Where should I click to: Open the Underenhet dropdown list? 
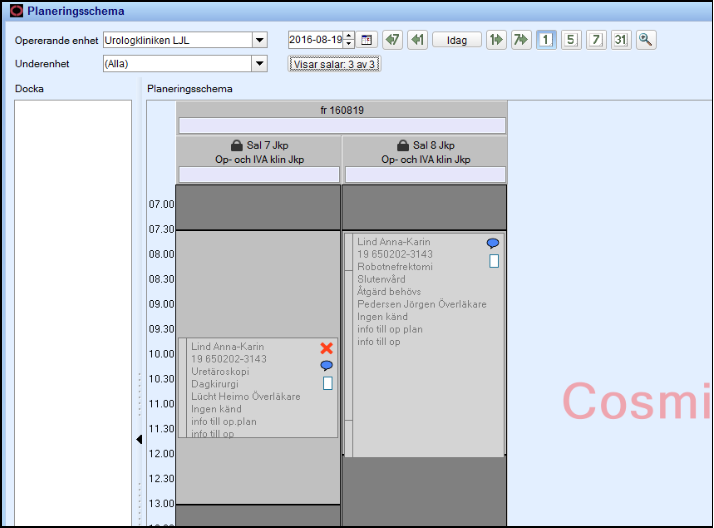[260, 64]
